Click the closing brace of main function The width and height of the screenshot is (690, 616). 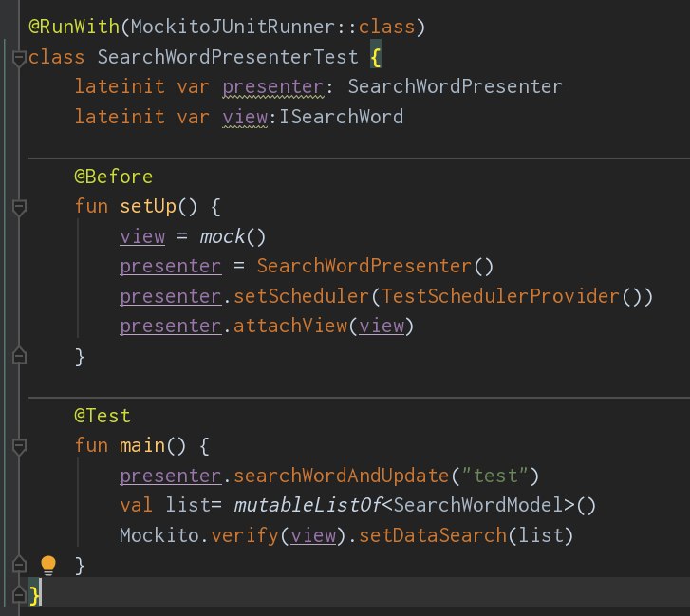point(80,566)
